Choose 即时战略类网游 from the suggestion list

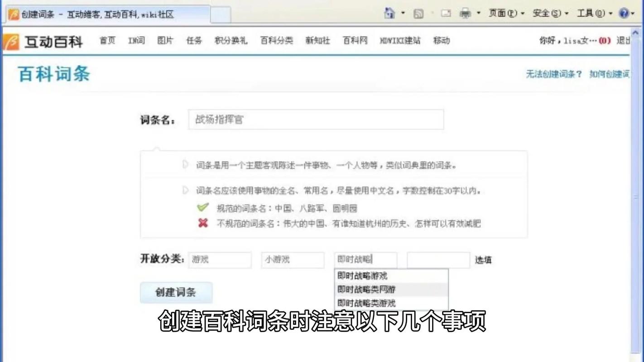point(391,290)
